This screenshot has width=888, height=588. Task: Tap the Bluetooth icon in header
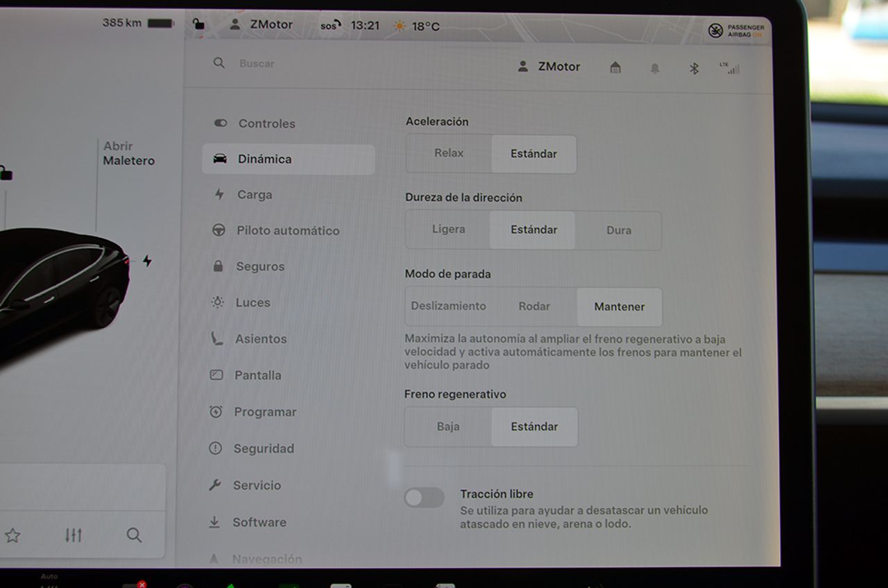(x=693, y=68)
